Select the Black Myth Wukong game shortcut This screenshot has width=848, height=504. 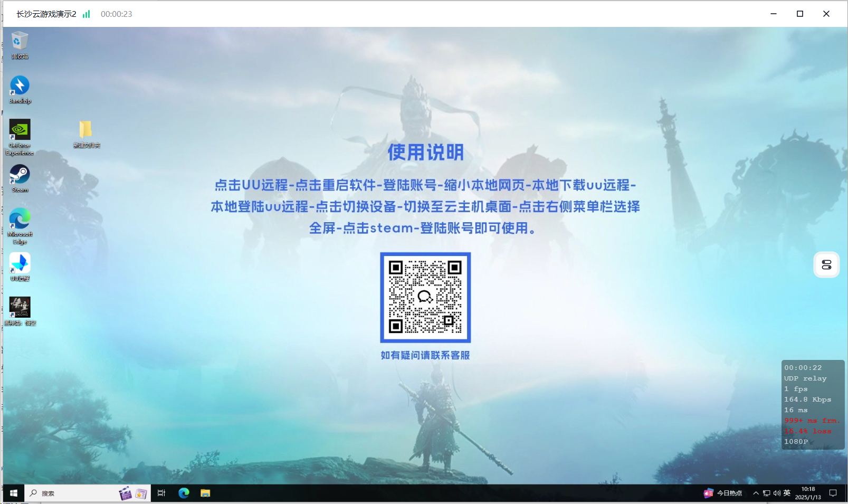[20, 311]
